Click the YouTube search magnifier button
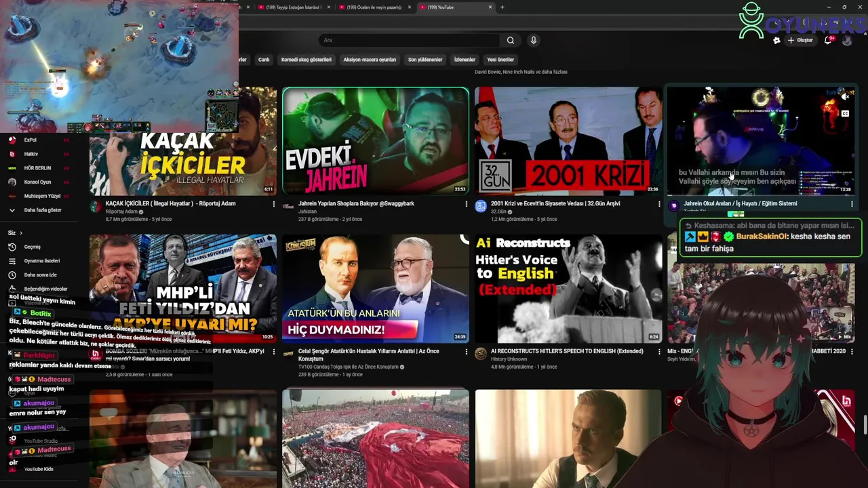868x488 pixels. coord(511,40)
